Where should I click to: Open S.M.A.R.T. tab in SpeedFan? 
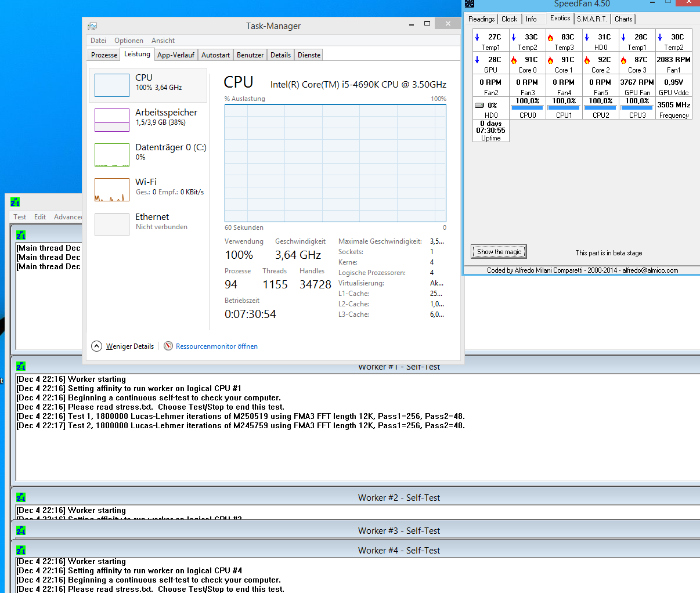(592, 19)
